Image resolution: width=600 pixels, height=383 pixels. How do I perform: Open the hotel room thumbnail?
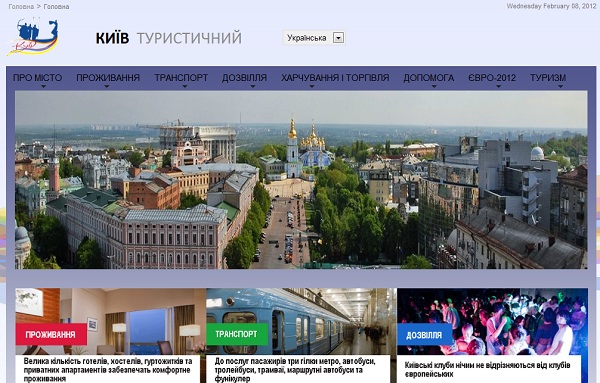[111, 321]
